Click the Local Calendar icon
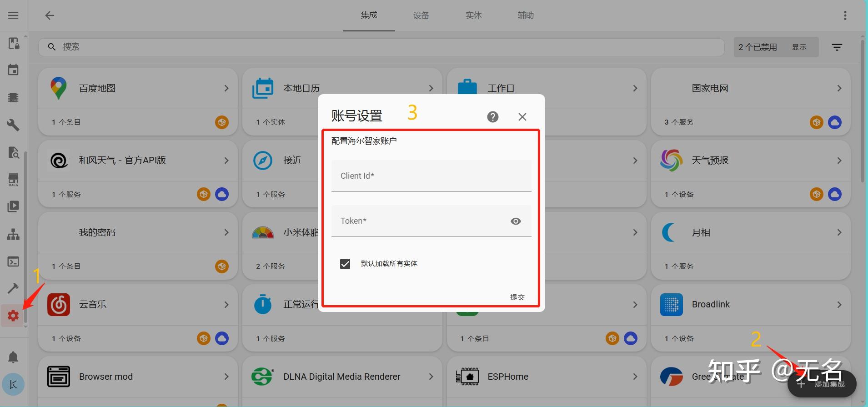The image size is (868, 407). (x=263, y=88)
